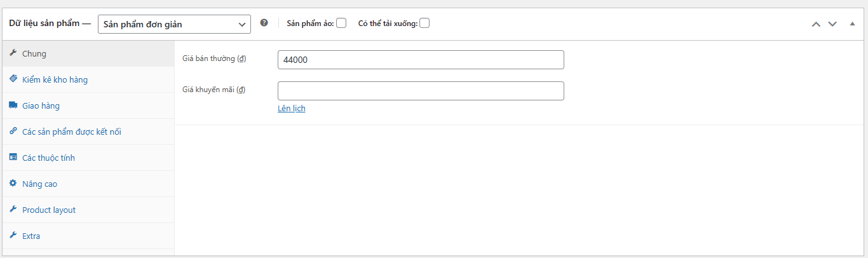Click the wrench icon beside Extra

(x=13, y=236)
